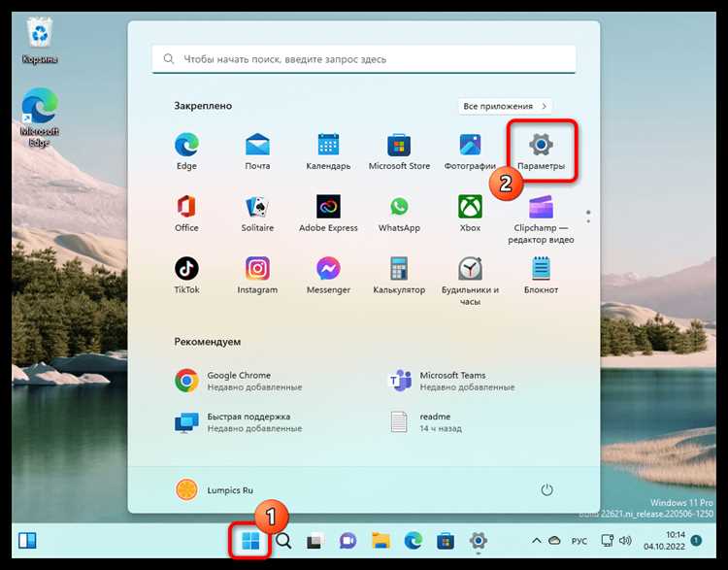Select the Microsoft Edge desktop shortcut
Screen dimensions: 728x570
tap(40, 118)
